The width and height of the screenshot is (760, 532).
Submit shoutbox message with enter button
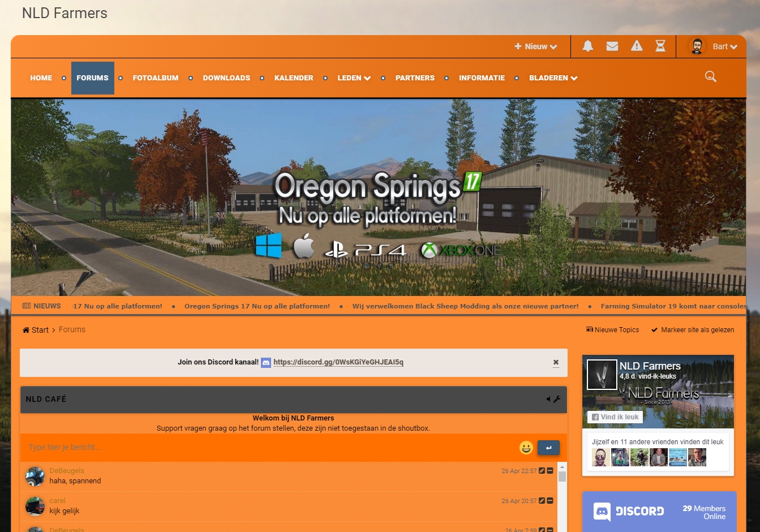click(548, 448)
